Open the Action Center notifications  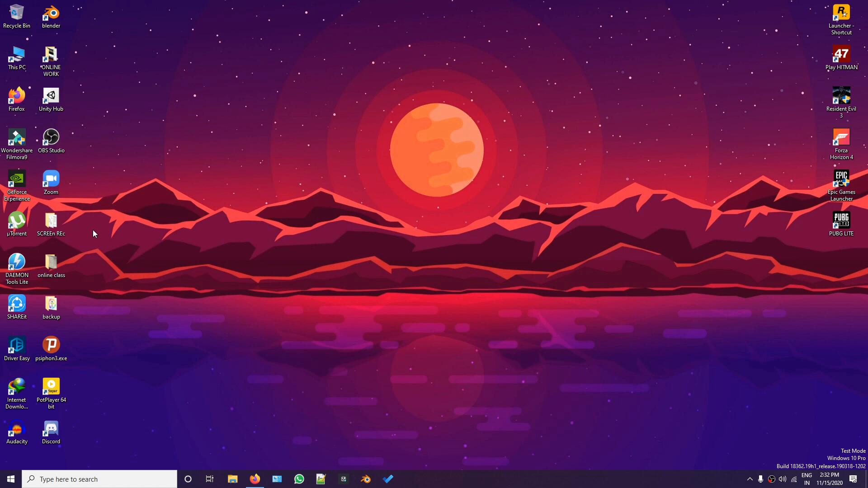click(x=853, y=479)
